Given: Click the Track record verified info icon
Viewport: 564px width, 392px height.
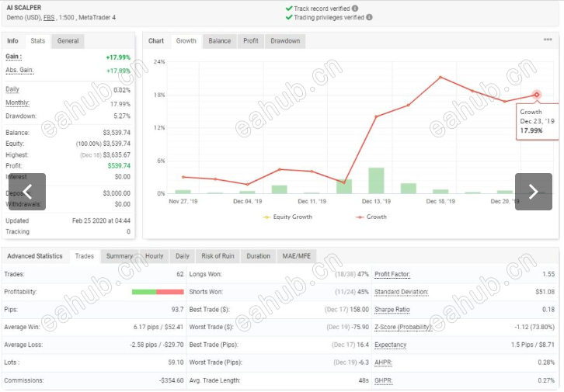Looking at the screenshot, I should pos(355,9).
